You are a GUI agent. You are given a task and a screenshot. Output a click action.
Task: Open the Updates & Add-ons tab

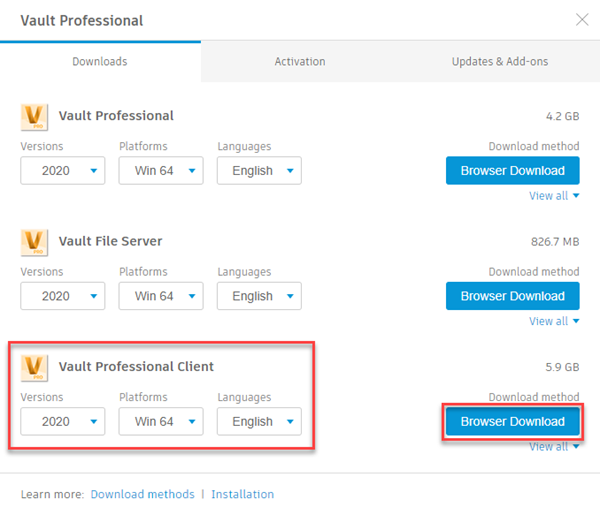tap(500, 62)
